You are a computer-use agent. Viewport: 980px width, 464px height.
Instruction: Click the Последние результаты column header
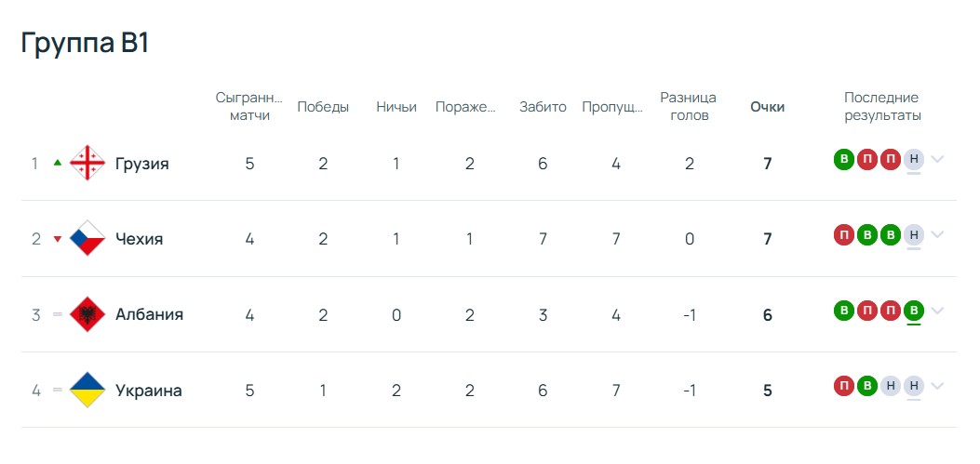[x=882, y=107]
